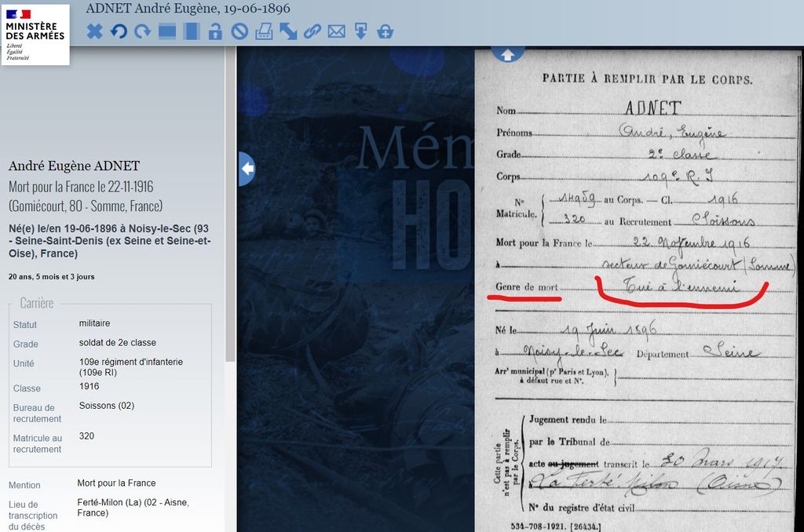The image size is (804, 532).
Task: Click the prohibited circle icon
Action: (x=239, y=31)
